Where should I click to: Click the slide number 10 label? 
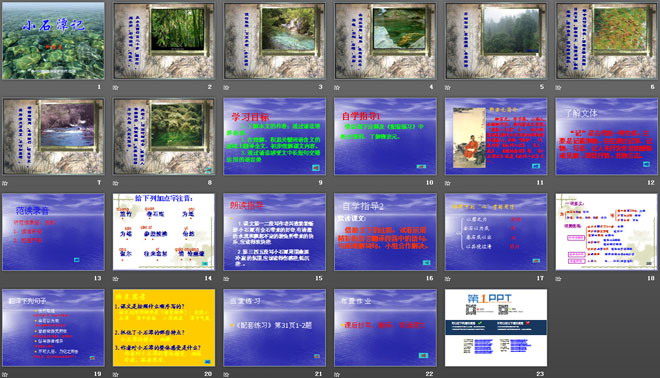click(x=429, y=182)
